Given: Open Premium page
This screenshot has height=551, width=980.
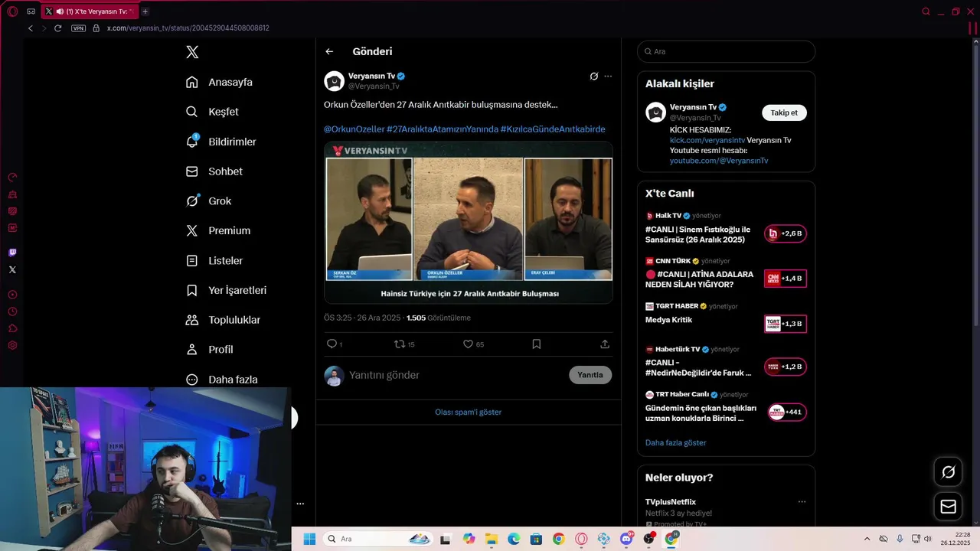Looking at the screenshot, I should 218,230.
